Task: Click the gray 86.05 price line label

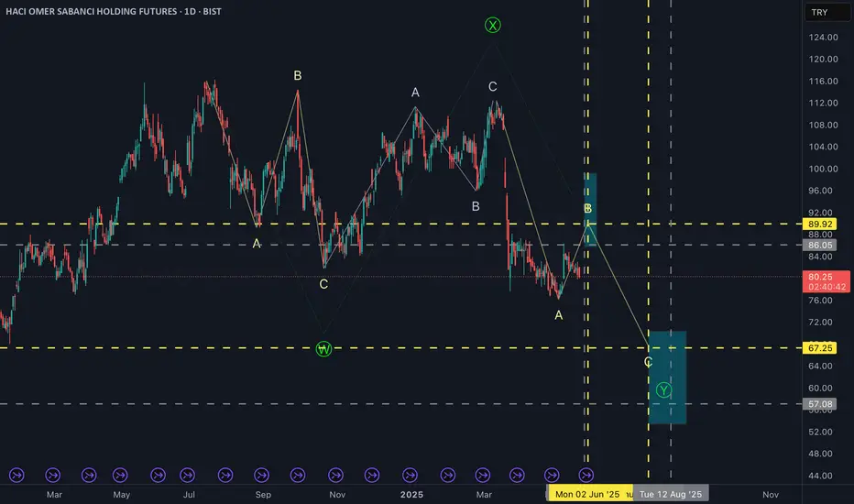Action: point(820,246)
